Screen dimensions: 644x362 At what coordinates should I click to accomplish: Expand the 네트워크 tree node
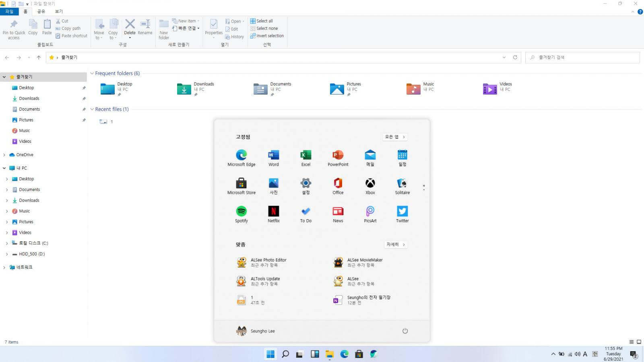[4, 267]
